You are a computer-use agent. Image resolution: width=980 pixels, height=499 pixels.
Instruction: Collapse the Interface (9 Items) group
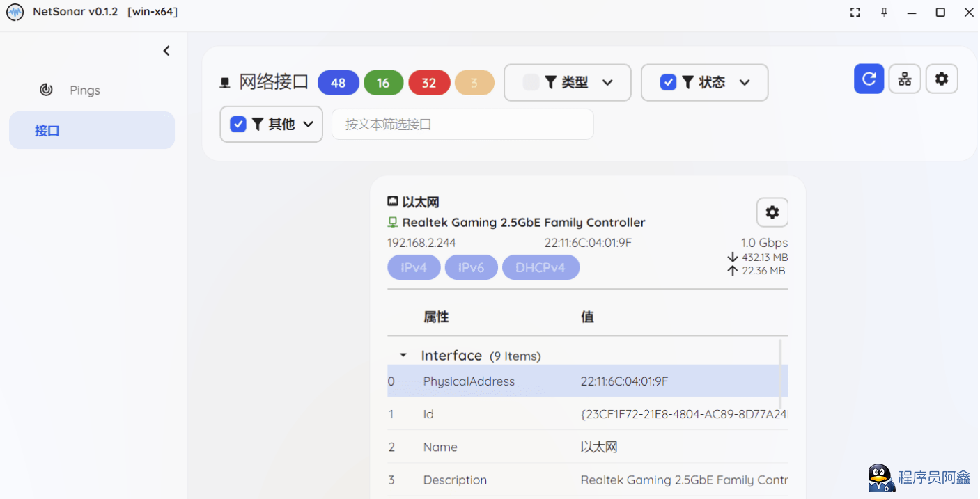[x=403, y=356]
